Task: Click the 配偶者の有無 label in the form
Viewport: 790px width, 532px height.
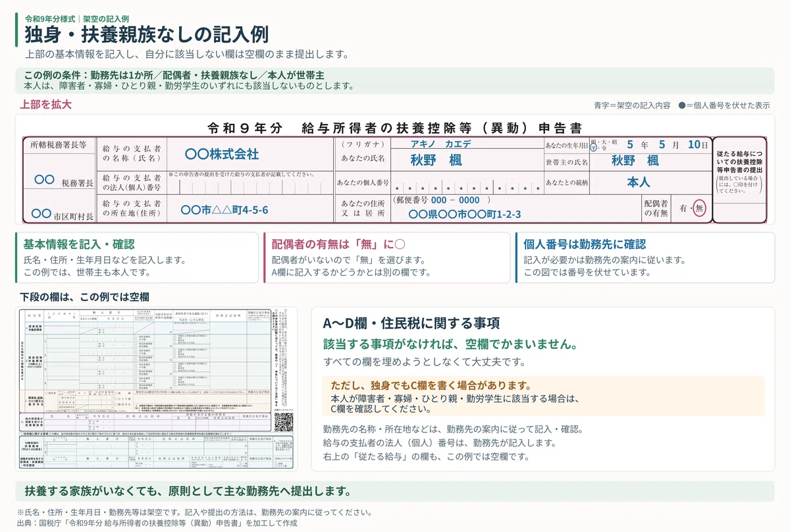Action: click(x=657, y=208)
